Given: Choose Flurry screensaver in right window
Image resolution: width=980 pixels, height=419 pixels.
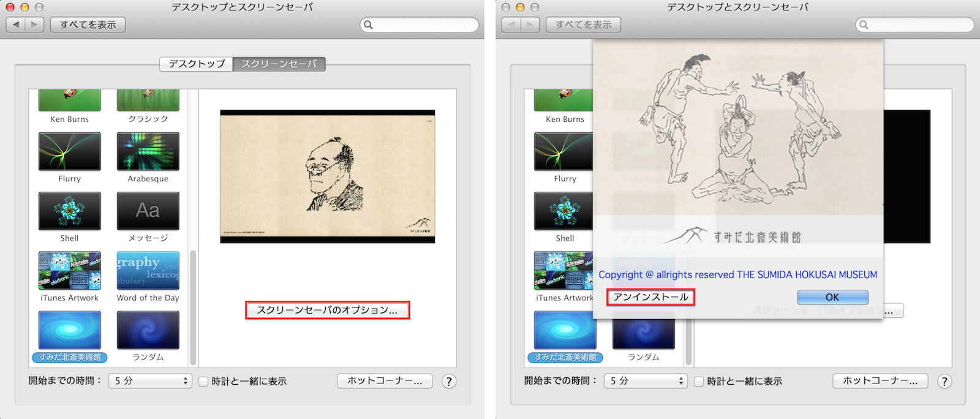Looking at the screenshot, I should [563, 152].
